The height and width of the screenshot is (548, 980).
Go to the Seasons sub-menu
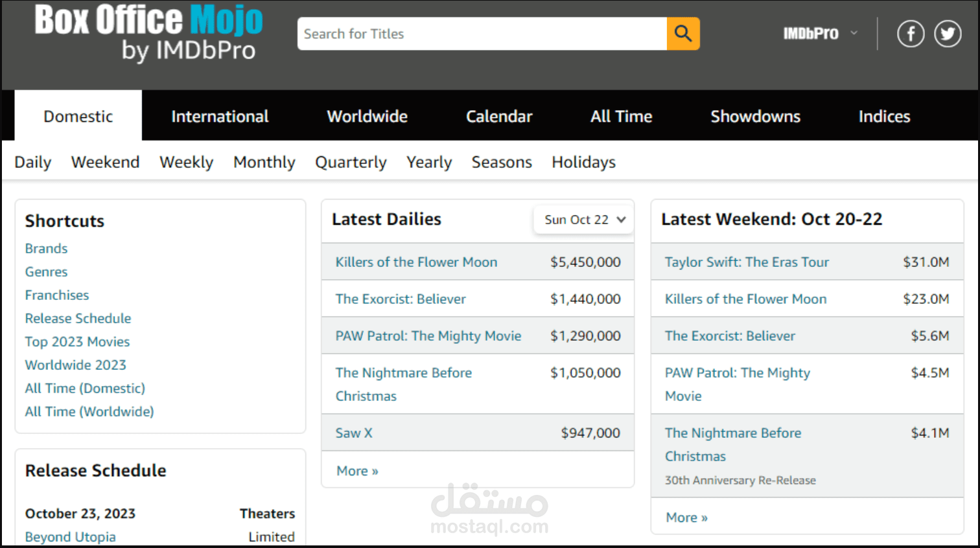(502, 162)
